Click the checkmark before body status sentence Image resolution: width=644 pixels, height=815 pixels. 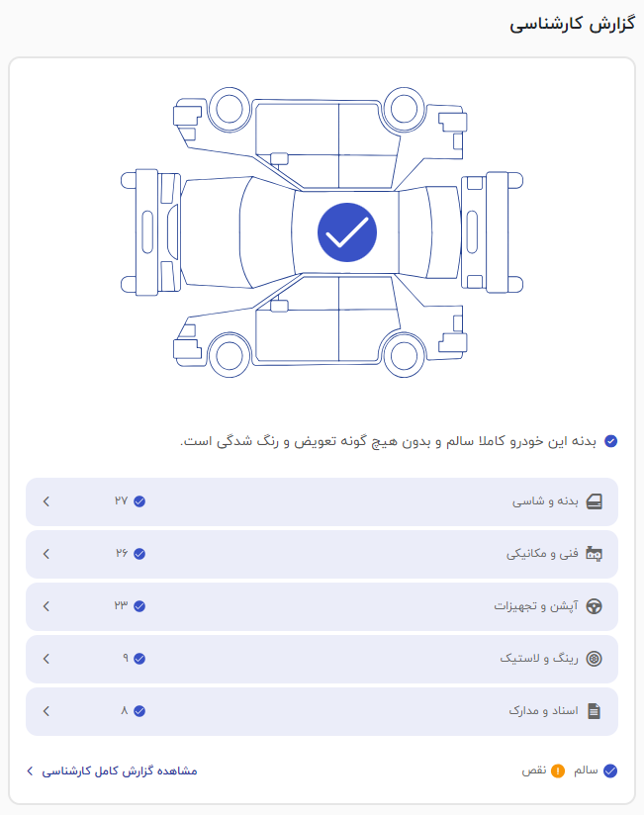pos(610,441)
